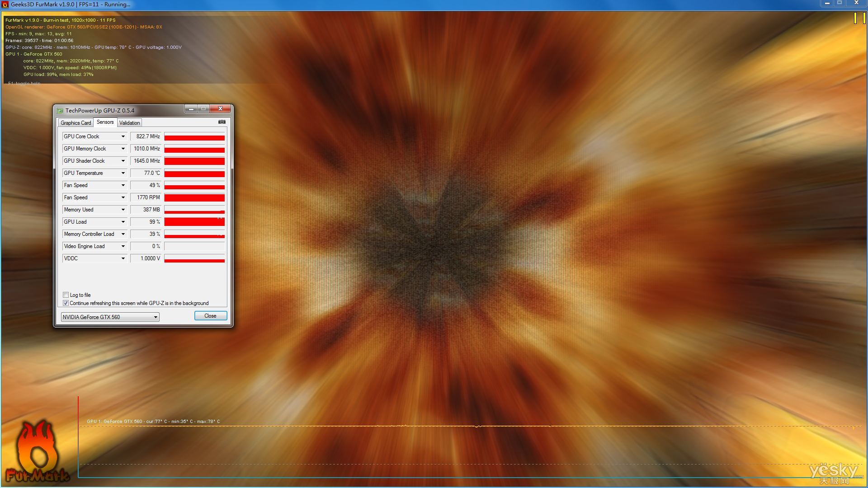Click the 387 MB memory used value
Screen dimensions: 868x488
click(x=146, y=210)
